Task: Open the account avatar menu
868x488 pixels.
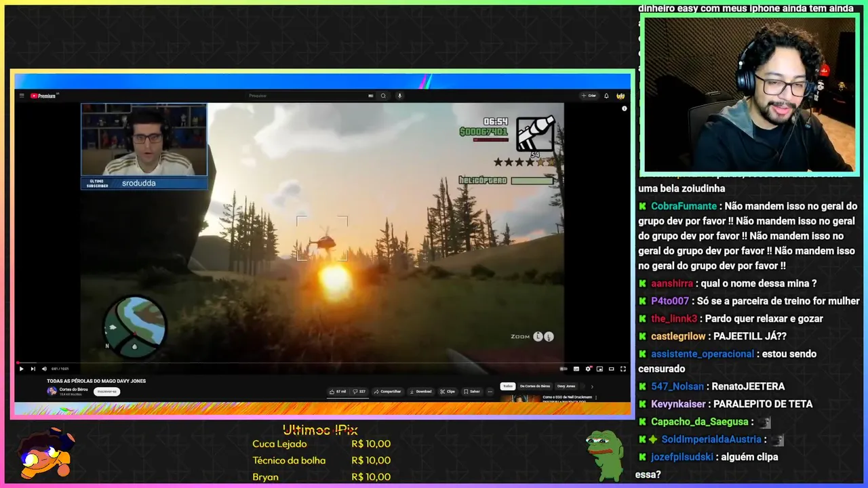Action: 620,96
